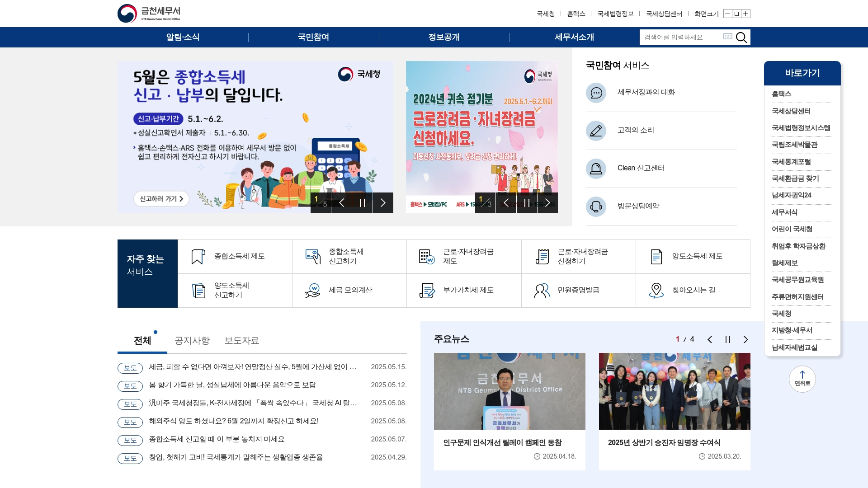Image resolution: width=868 pixels, height=488 pixels.
Task: Click the 찾아오시는 길 map pin icon
Action: (656, 291)
